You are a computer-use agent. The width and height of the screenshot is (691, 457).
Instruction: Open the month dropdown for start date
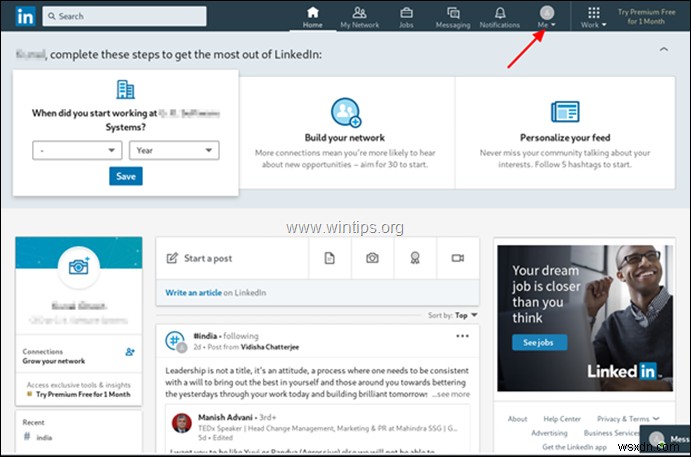click(x=77, y=150)
